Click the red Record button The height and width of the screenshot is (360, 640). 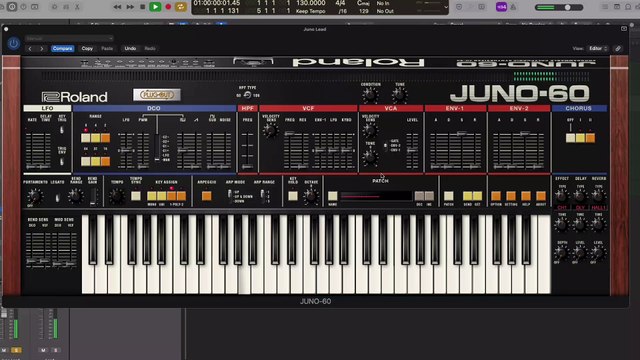coord(168,7)
